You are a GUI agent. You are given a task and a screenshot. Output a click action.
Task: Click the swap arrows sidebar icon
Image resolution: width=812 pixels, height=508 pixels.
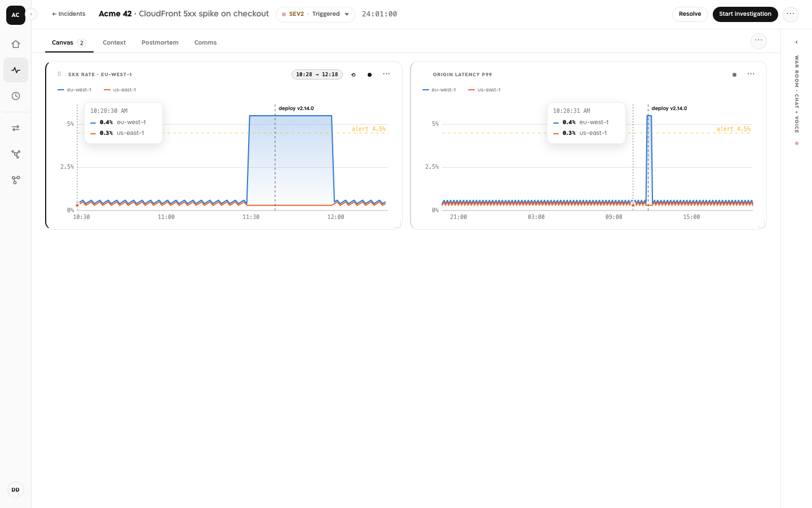coord(16,128)
